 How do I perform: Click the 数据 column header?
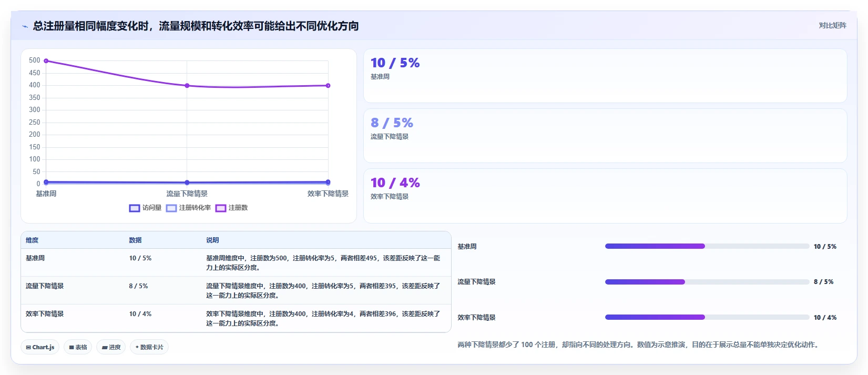pyautogui.click(x=136, y=240)
